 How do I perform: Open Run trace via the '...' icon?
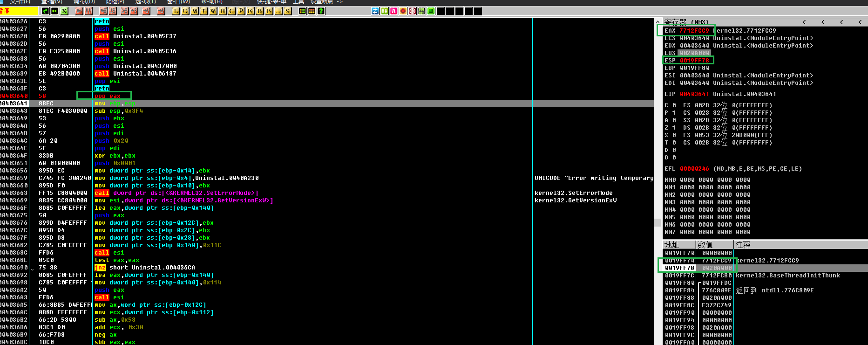(278, 11)
